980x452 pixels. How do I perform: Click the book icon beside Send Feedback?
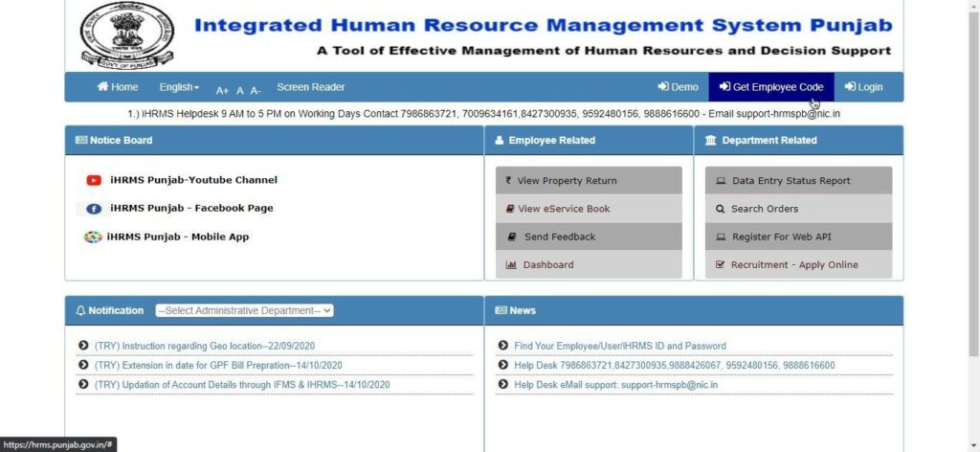click(512, 237)
